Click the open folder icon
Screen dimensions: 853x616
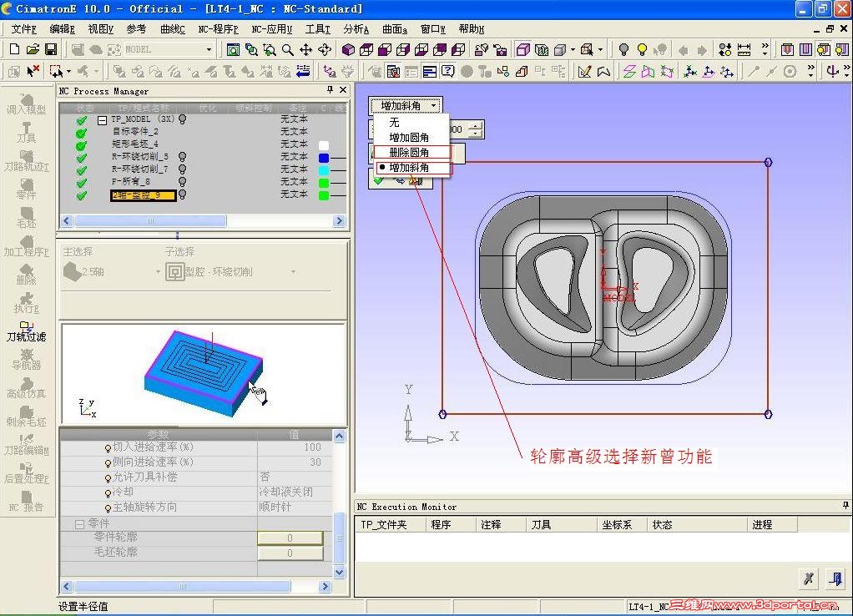pos(33,49)
